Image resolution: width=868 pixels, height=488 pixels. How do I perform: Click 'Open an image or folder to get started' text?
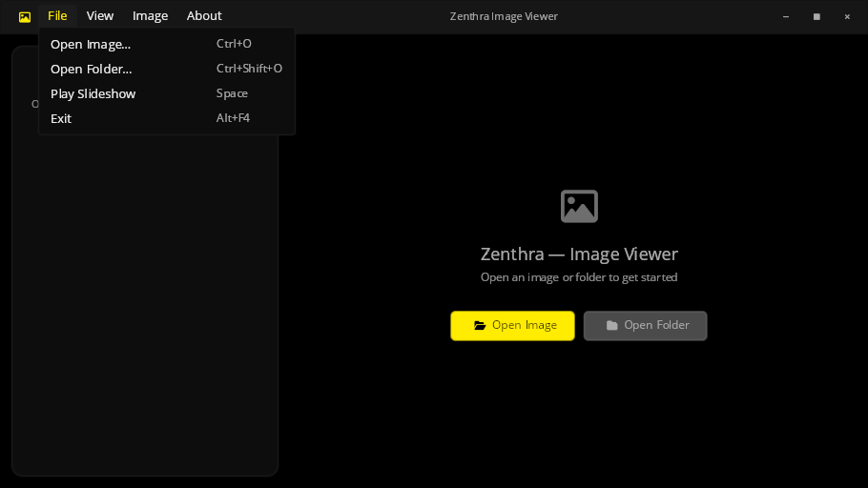click(x=579, y=277)
